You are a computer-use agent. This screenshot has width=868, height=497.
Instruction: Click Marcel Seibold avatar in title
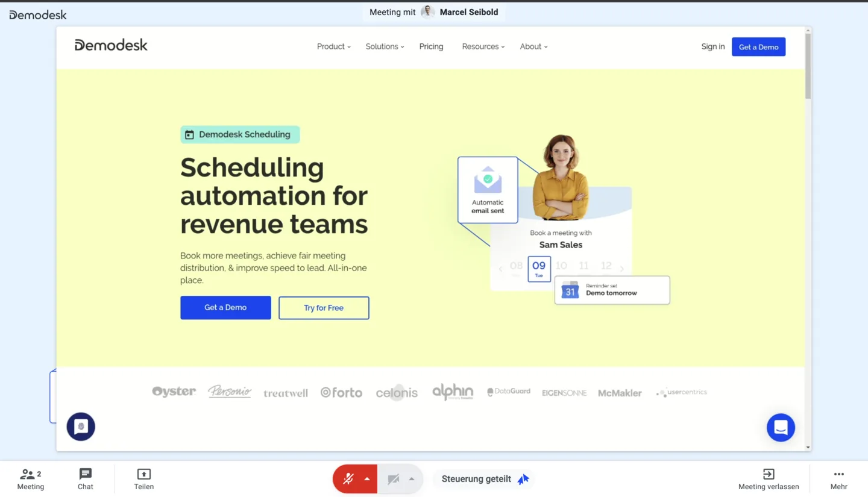428,12
